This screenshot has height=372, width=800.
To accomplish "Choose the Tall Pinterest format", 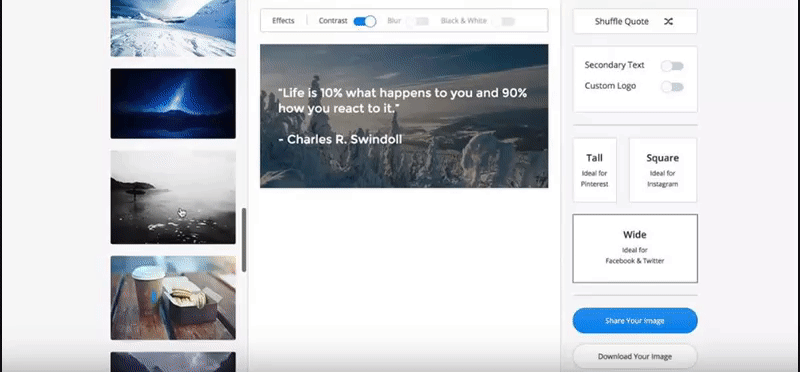I will [x=594, y=170].
